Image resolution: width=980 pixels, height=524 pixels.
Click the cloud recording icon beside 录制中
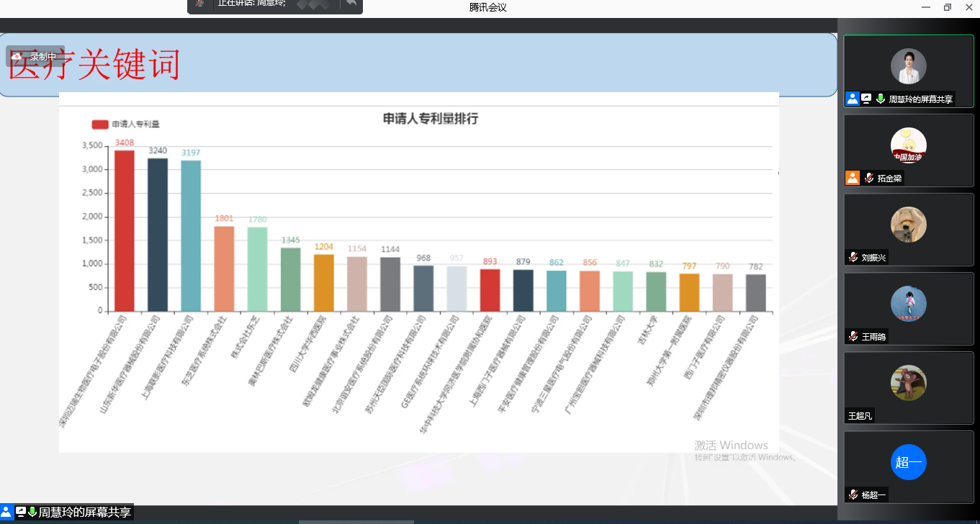[17, 56]
